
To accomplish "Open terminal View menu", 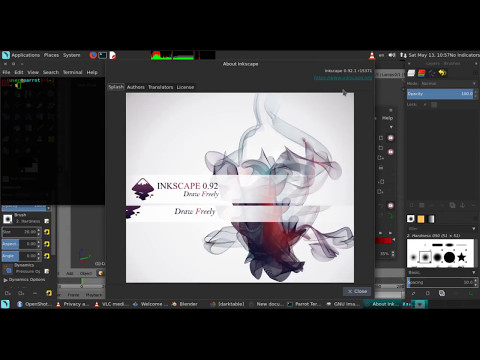I will 33,72.
